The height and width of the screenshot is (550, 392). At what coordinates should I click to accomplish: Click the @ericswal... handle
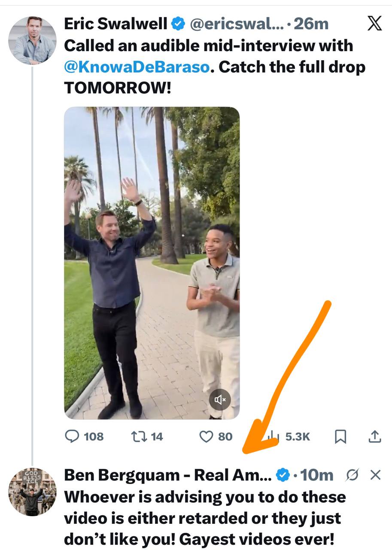coord(235,24)
